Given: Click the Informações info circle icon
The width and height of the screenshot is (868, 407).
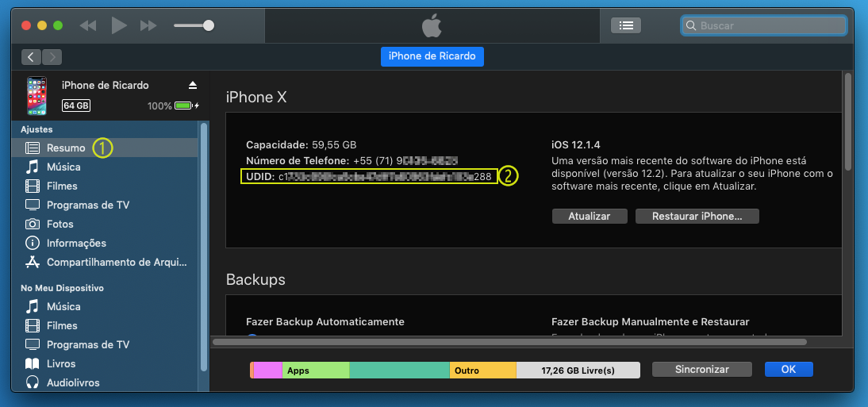Looking at the screenshot, I should tap(33, 243).
